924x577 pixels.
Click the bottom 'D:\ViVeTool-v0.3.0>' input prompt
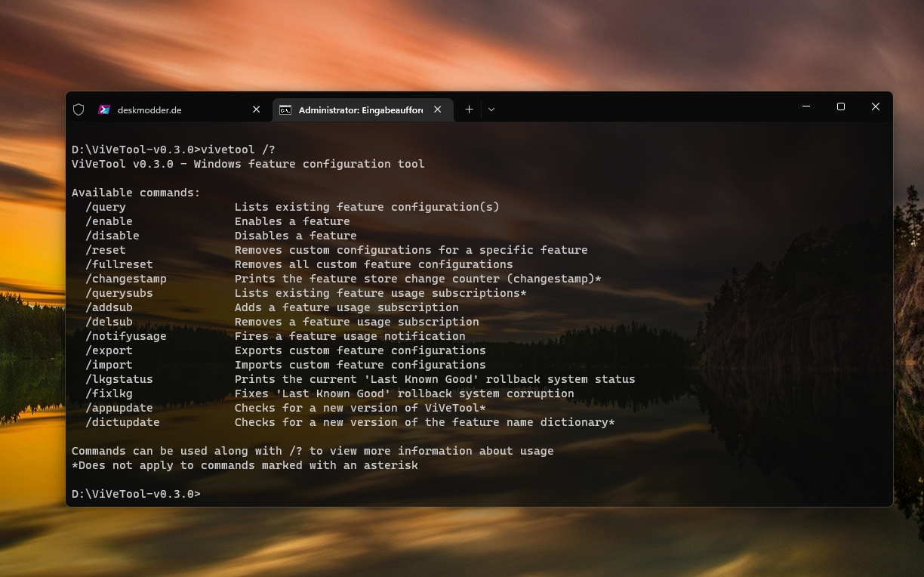coord(136,494)
